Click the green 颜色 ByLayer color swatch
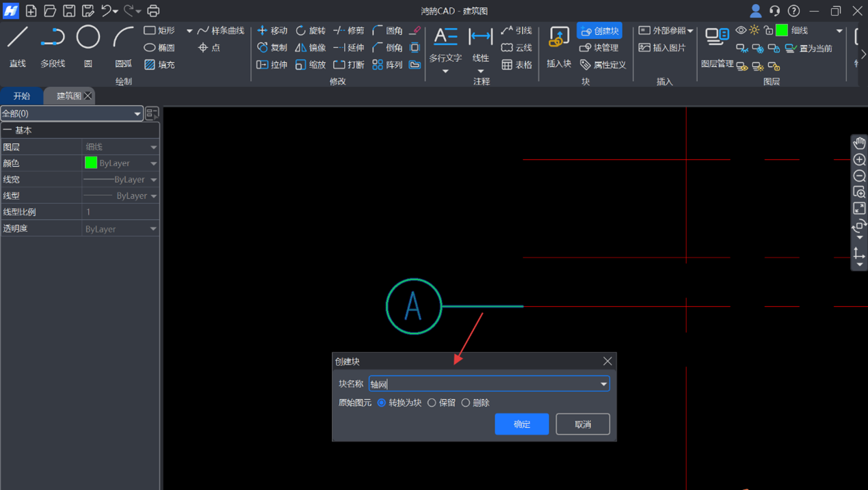868x490 pixels. 91,163
